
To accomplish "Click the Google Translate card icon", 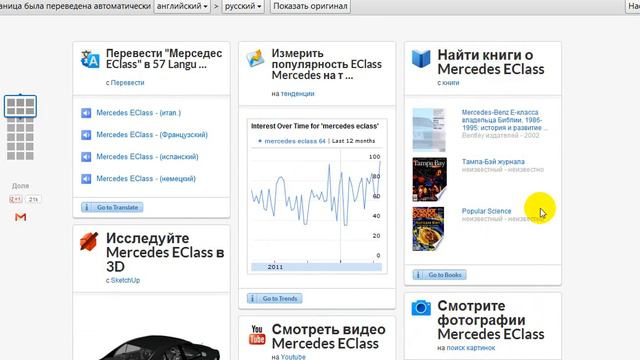I will [90, 59].
